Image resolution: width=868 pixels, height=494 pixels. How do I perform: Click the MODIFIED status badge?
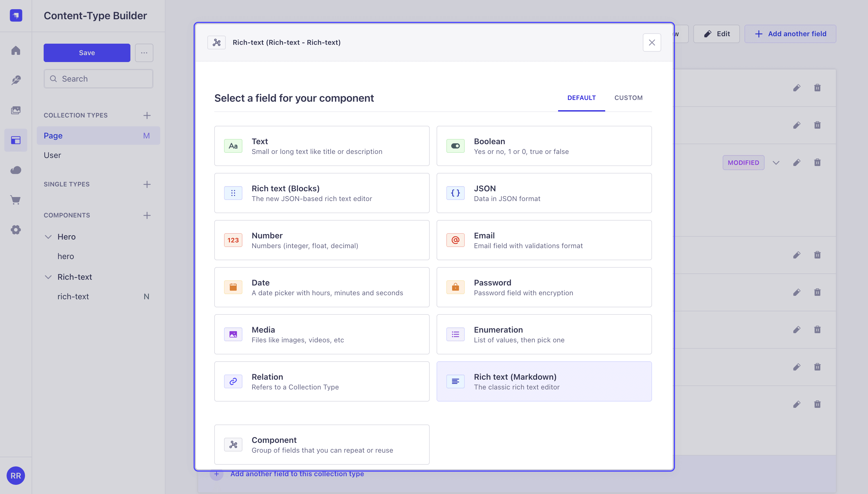coord(743,163)
